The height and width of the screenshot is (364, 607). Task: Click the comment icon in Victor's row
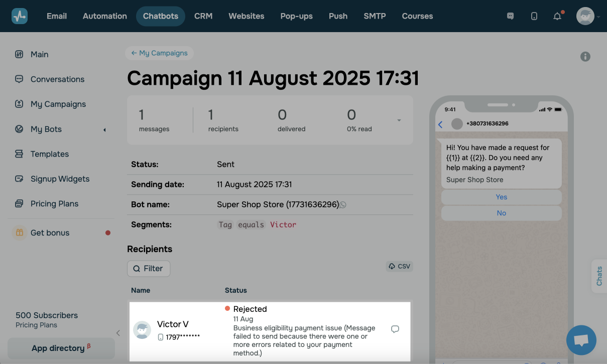(x=395, y=329)
